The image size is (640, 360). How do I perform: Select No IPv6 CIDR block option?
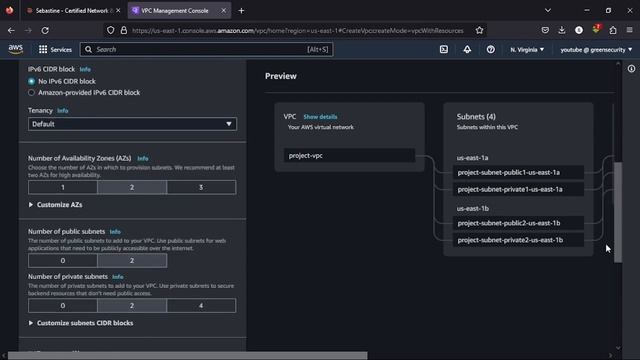31,81
